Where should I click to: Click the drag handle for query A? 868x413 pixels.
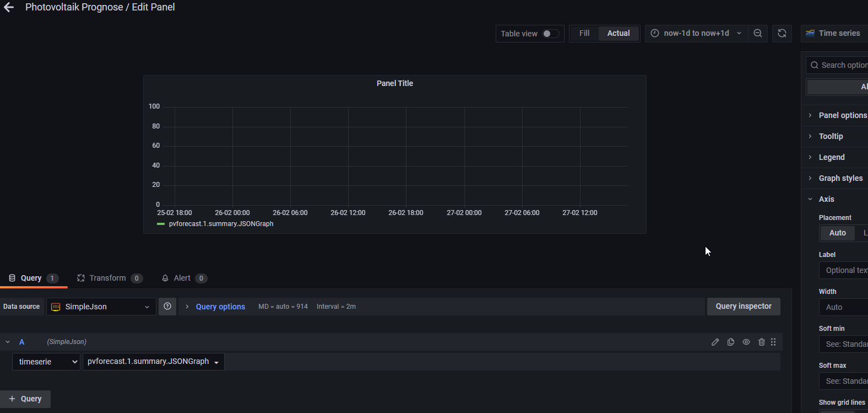coord(773,342)
